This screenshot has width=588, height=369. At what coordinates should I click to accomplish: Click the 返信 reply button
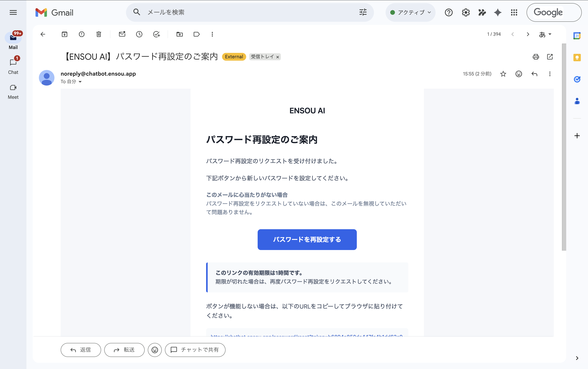point(81,350)
